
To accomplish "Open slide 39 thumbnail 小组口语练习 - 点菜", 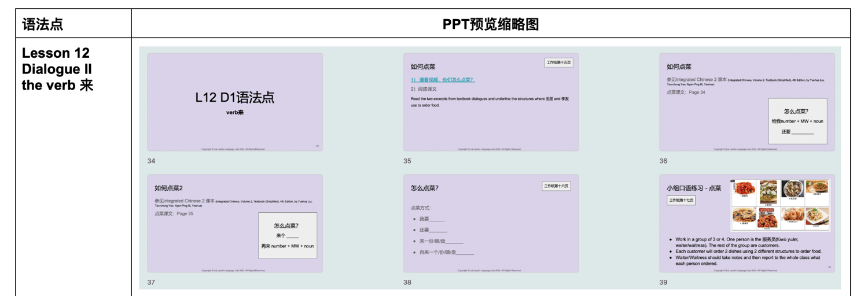I will tap(747, 223).
